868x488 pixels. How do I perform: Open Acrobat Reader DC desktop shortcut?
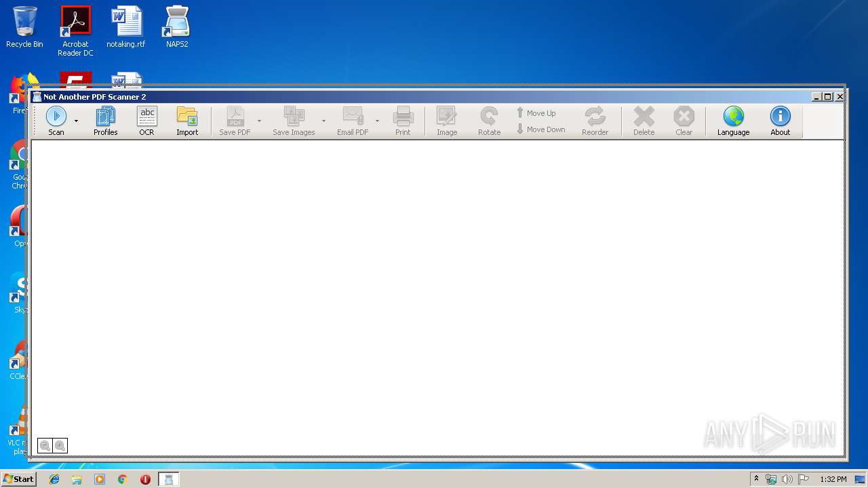(75, 31)
